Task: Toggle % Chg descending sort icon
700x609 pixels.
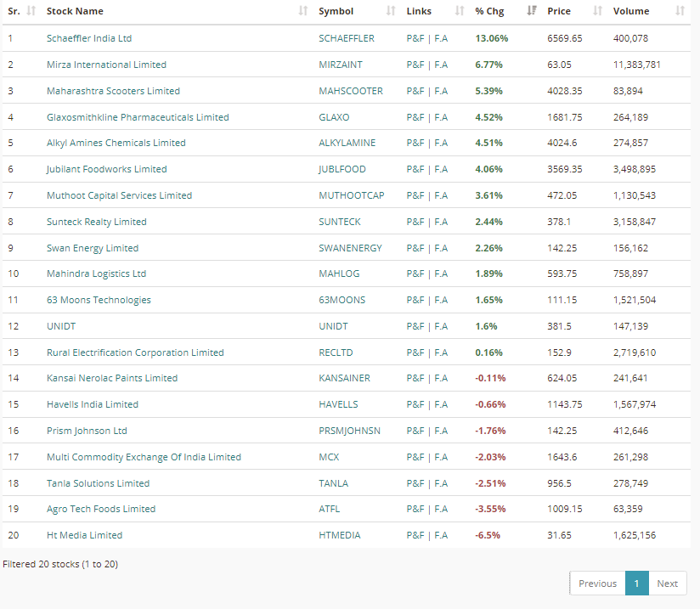Action: pos(531,11)
